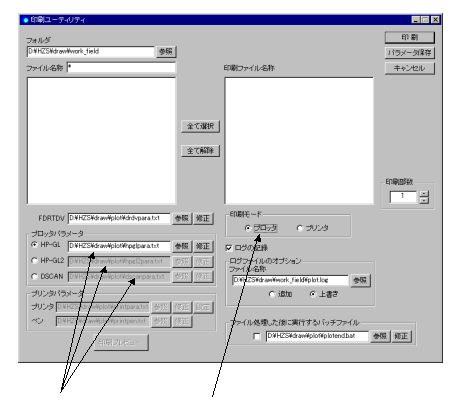Click the フォルダ path input field
The width and height of the screenshot is (458, 410).
91,52
